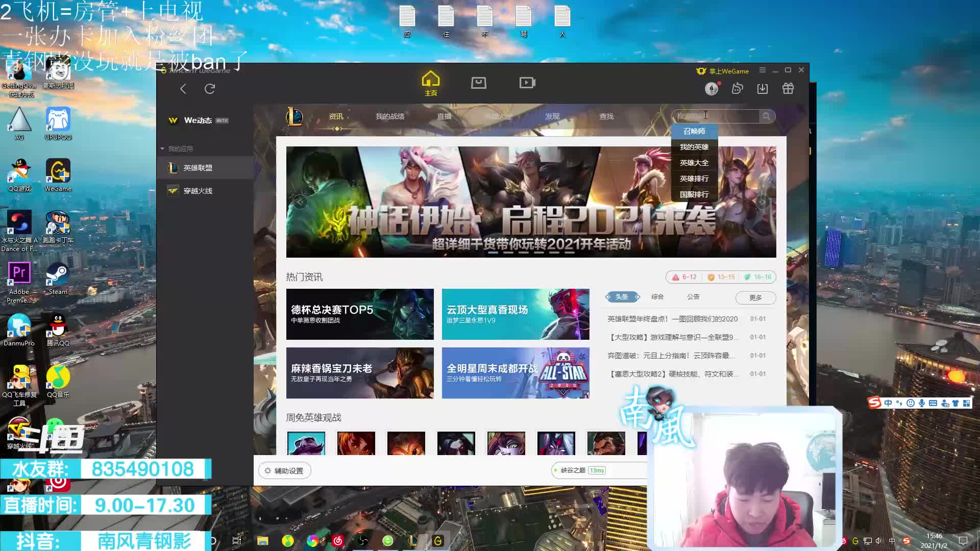Select the 头条 news tab
980x551 pixels.
click(x=622, y=296)
